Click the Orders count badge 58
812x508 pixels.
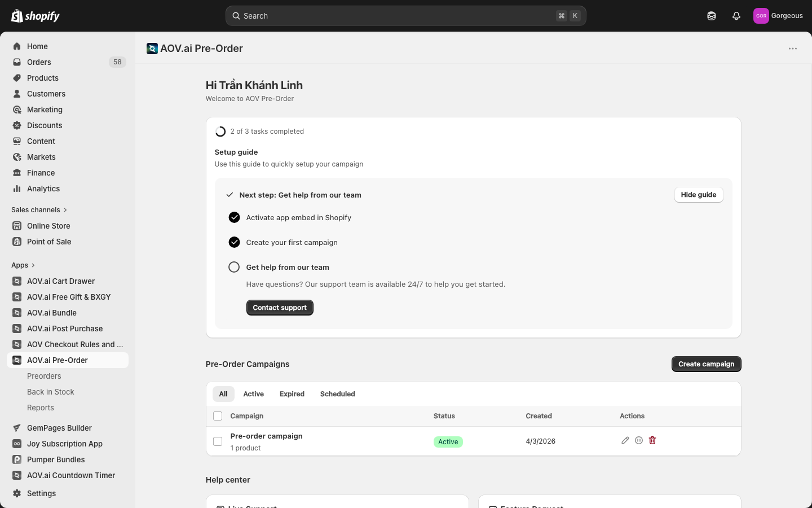pos(117,62)
